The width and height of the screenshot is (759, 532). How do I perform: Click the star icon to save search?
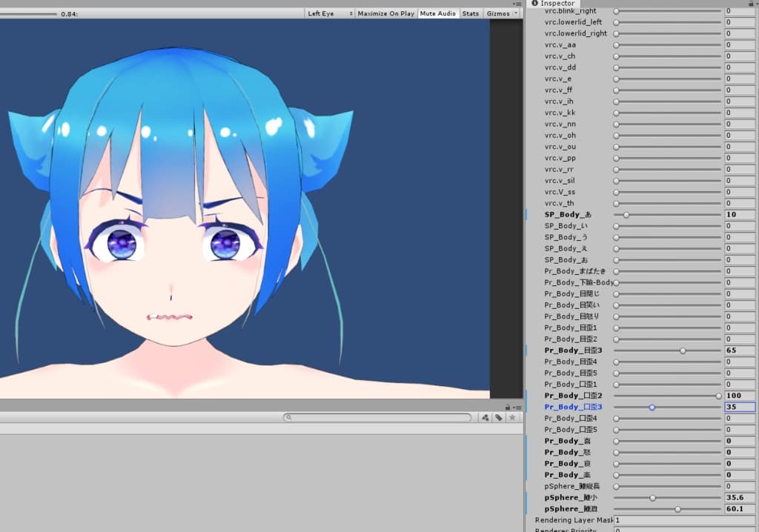[512, 418]
